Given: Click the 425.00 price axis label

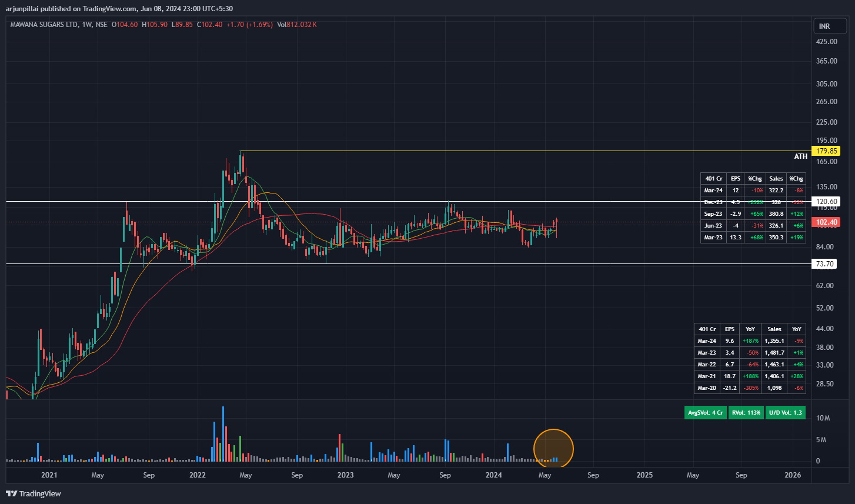Looking at the screenshot, I should [x=826, y=42].
